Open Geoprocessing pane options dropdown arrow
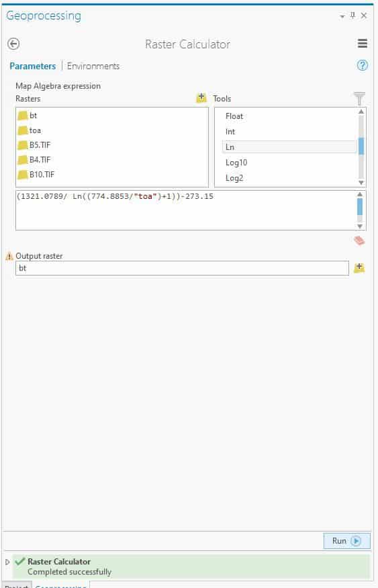The width and height of the screenshot is (378, 588). (x=342, y=17)
